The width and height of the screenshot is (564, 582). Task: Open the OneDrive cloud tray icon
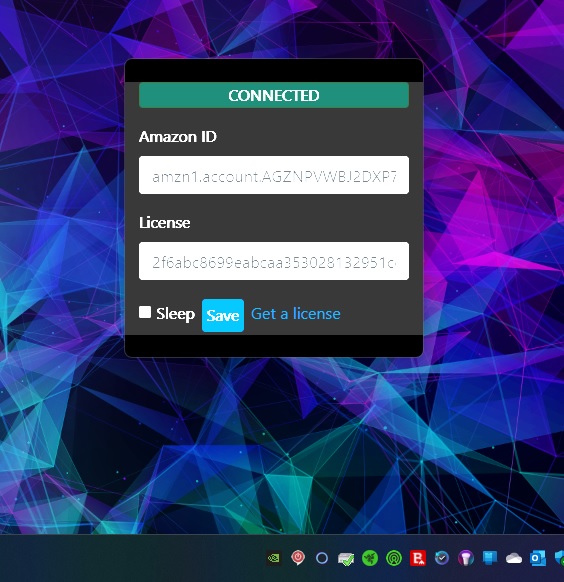(514, 558)
